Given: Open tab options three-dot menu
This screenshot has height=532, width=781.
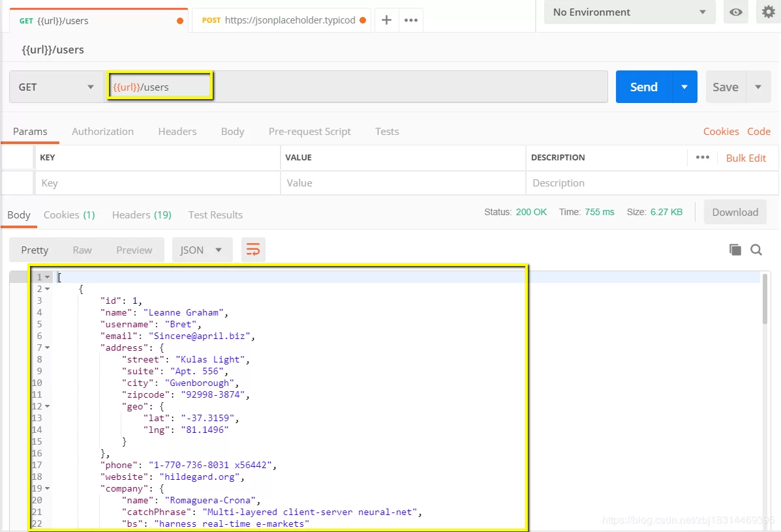Looking at the screenshot, I should 411,20.
